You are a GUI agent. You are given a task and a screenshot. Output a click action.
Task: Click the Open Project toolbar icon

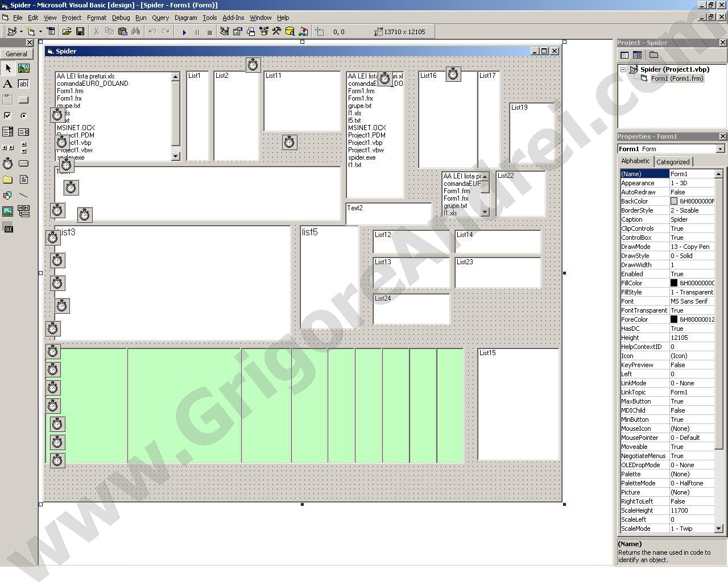click(67, 32)
